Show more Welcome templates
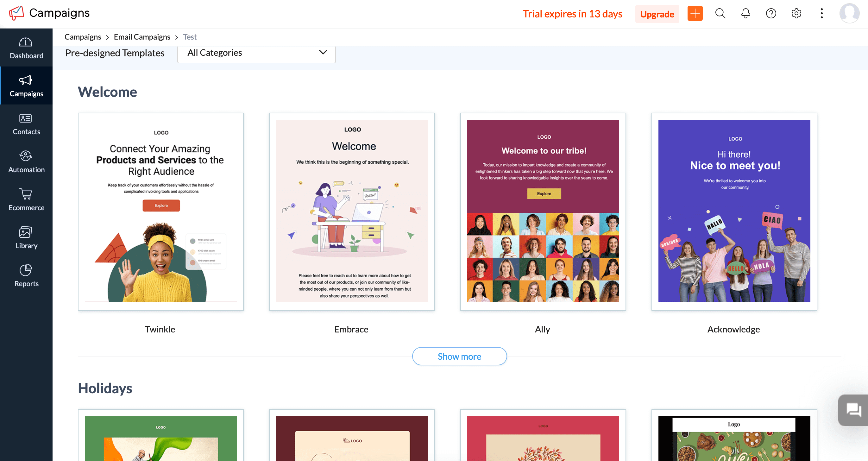The width and height of the screenshot is (868, 461). (x=459, y=356)
